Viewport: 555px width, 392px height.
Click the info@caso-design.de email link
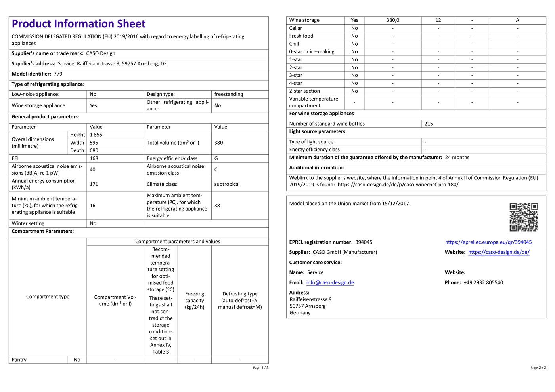pos(330,282)
